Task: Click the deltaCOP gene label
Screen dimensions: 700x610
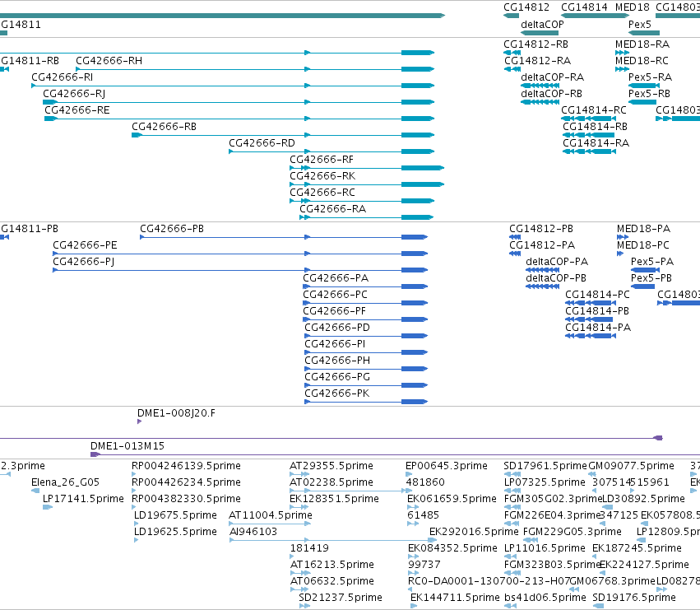Action: tap(542, 25)
